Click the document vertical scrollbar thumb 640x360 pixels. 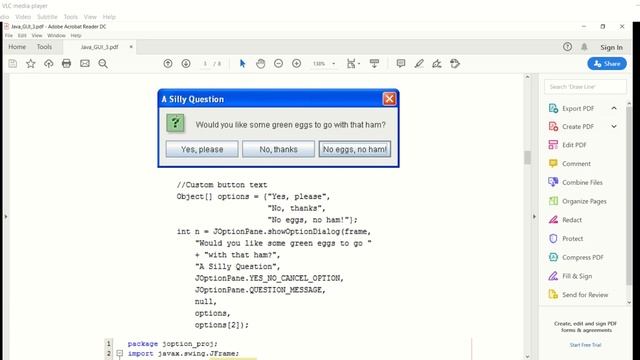(x=527, y=157)
